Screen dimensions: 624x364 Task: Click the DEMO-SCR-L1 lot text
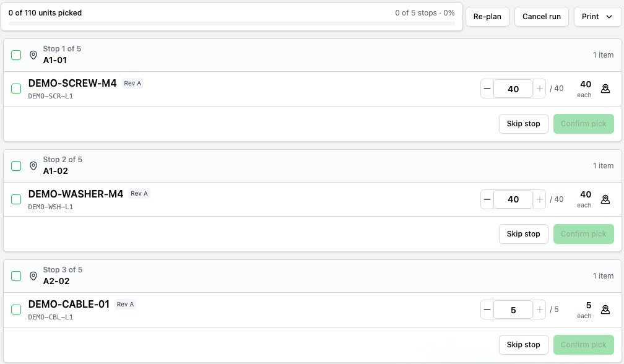coord(51,96)
